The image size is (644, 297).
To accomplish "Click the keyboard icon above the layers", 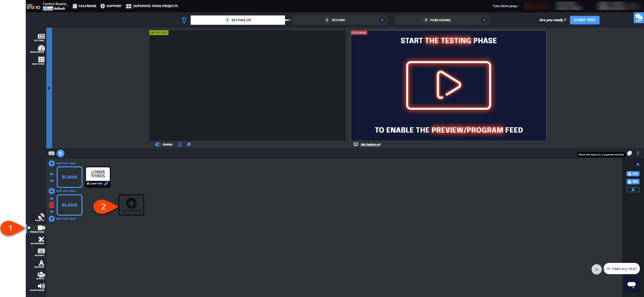I will (52, 153).
